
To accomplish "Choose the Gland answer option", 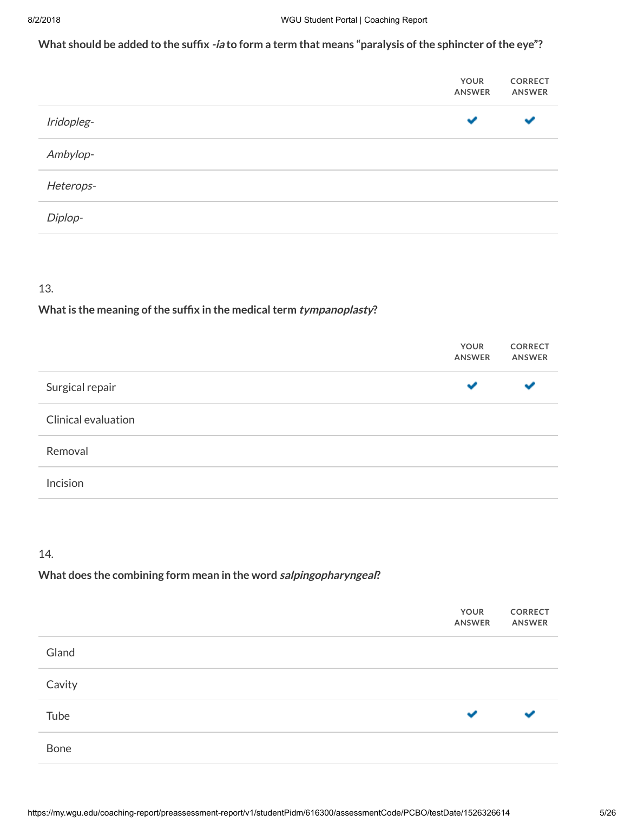I will point(298,653).
